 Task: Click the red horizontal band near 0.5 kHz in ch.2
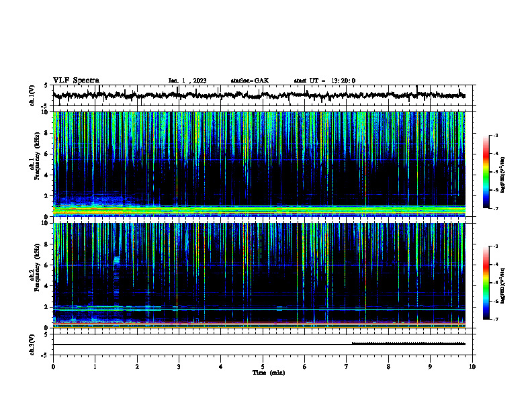(x=259, y=322)
